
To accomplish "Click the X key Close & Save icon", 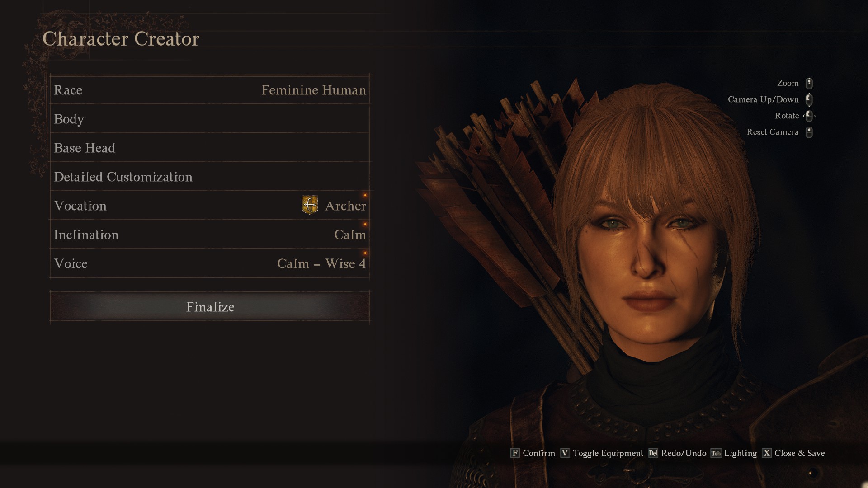I will 767,453.
